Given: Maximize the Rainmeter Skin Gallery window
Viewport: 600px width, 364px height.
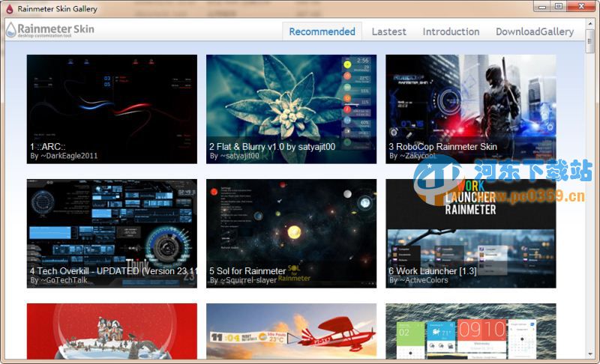Looking at the screenshot, I should (559, 7).
